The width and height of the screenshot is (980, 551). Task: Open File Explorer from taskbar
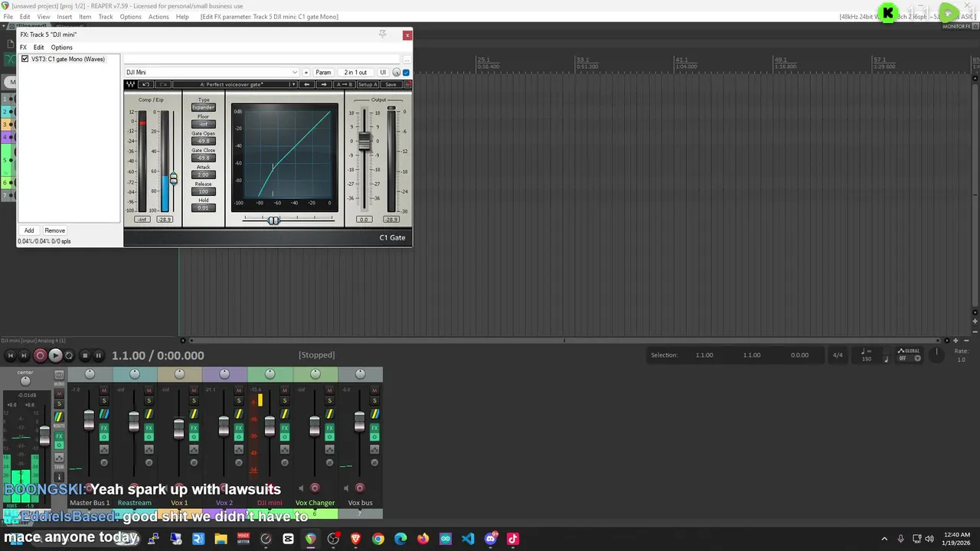coord(220,539)
